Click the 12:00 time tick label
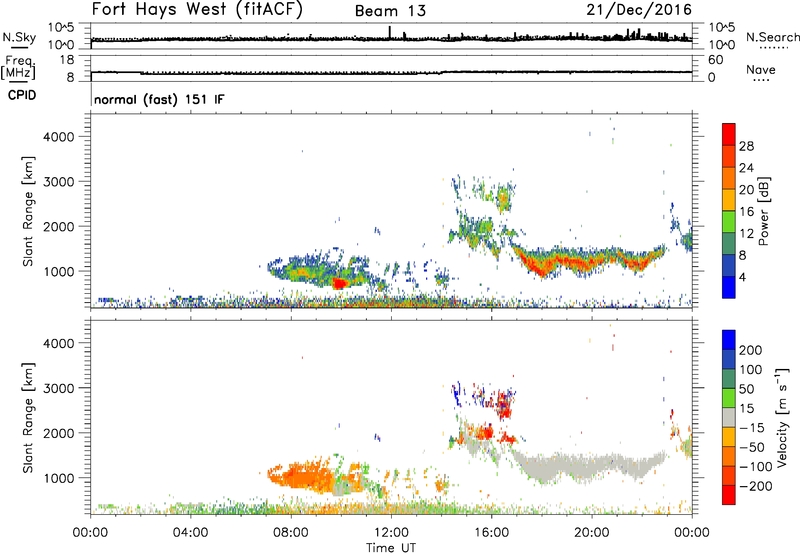Image resolution: width=800 pixels, height=554 pixels. (x=391, y=533)
